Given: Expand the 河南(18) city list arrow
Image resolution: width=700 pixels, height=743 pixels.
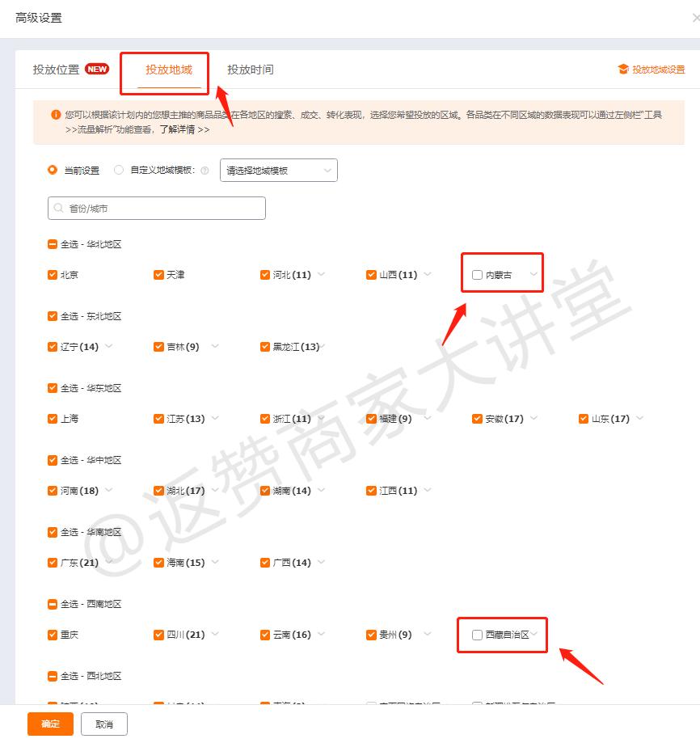Looking at the screenshot, I should 109,491.
